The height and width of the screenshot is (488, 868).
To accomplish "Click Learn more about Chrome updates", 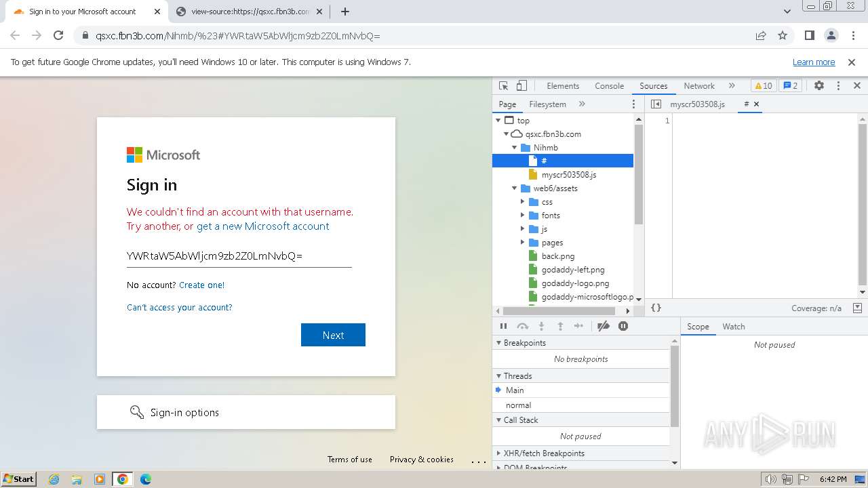I will pyautogui.click(x=814, y=62).
